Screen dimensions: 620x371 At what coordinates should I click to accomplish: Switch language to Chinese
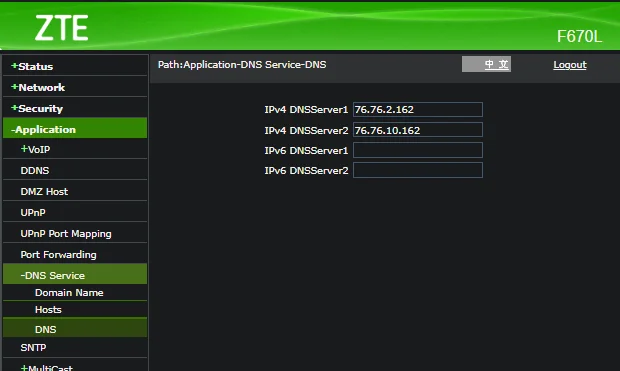click(x=486, y=64)
